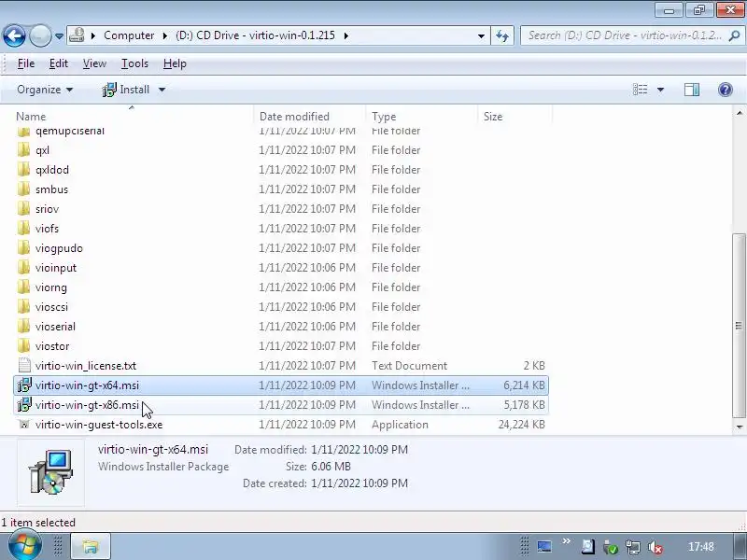
Task: Click the Text Document type cell
Action: 409,366
